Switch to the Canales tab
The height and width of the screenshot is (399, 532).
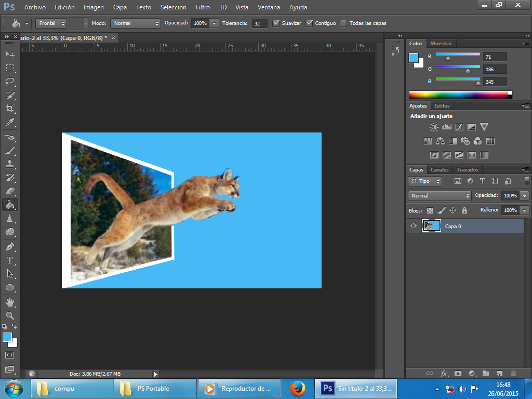(x=440, y=170)
